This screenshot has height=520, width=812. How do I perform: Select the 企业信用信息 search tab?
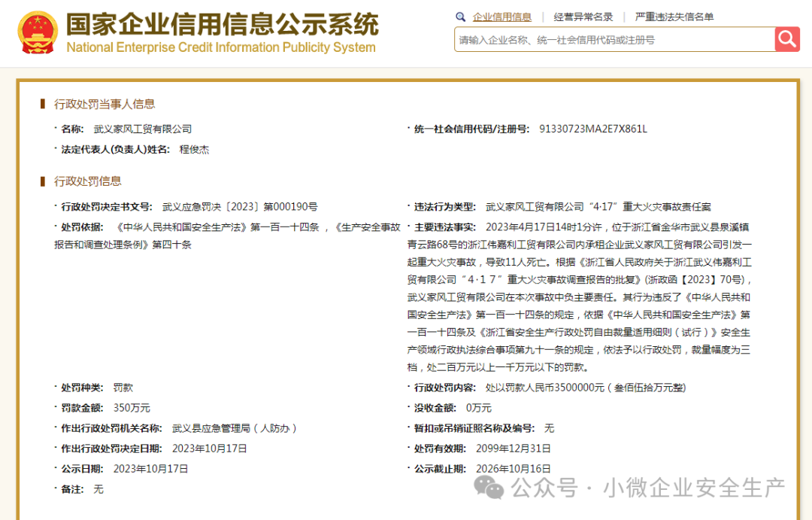[x=501, y=17]
